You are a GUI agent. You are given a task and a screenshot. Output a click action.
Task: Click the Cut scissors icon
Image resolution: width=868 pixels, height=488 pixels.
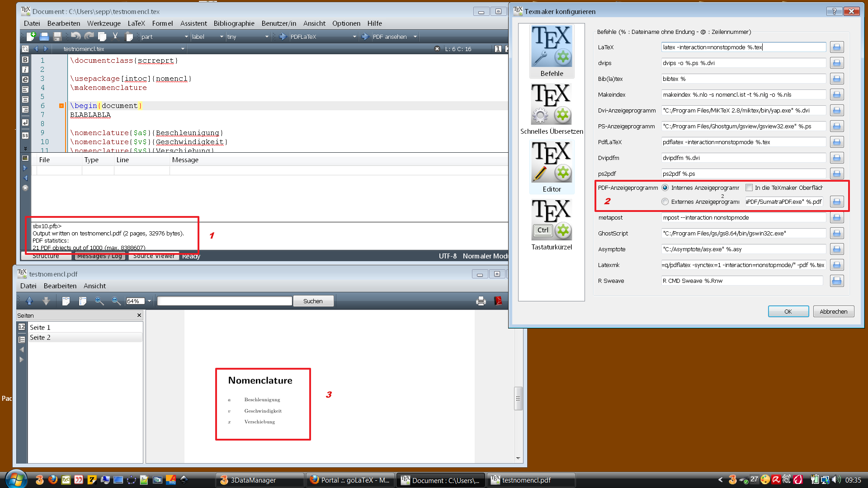[115, 36]
